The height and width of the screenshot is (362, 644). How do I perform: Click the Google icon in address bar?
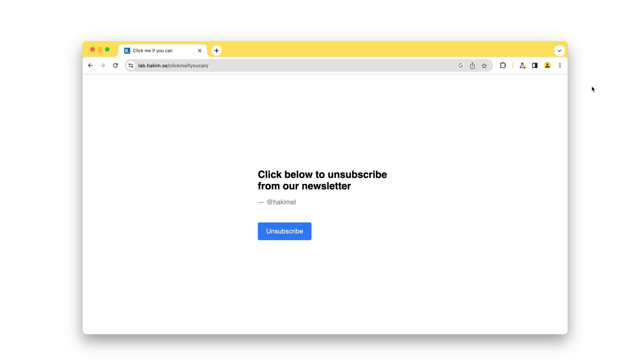coord(461,66)
